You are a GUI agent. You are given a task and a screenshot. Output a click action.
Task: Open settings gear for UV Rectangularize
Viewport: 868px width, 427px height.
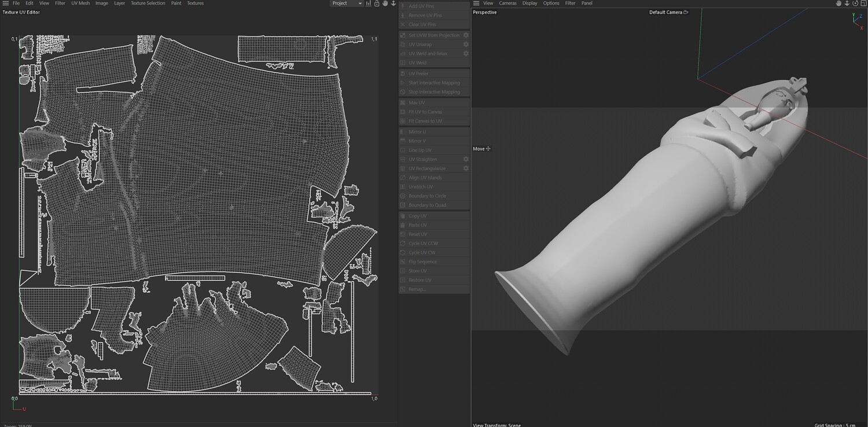pos(466,168)
